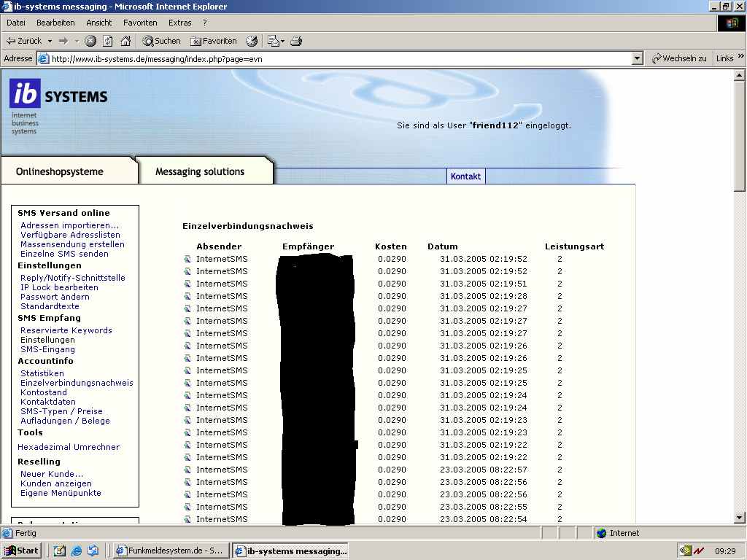The height and width of the screenshot is (560, 747).
Task: Open the Extras menu
Action: pyautogui.click(x=179, y=23)
